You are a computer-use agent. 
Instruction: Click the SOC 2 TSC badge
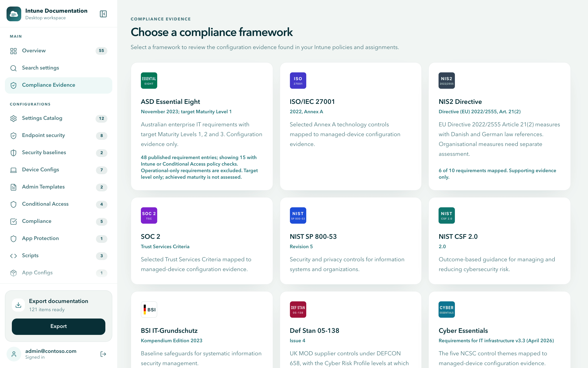coord(149,215)
